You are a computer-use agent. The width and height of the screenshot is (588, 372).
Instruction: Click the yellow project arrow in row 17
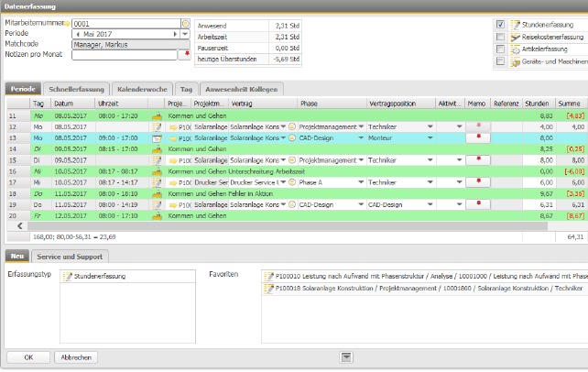(173, 183)
